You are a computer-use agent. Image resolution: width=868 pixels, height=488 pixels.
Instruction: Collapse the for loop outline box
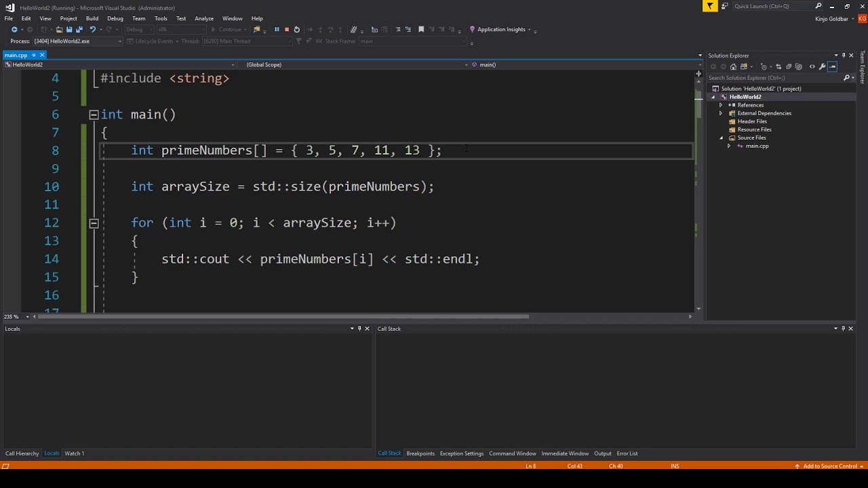click(94, 223)
